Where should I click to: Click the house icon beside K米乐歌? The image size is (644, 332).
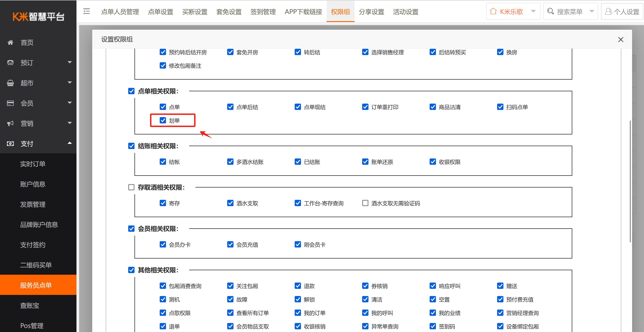point(493,11)
